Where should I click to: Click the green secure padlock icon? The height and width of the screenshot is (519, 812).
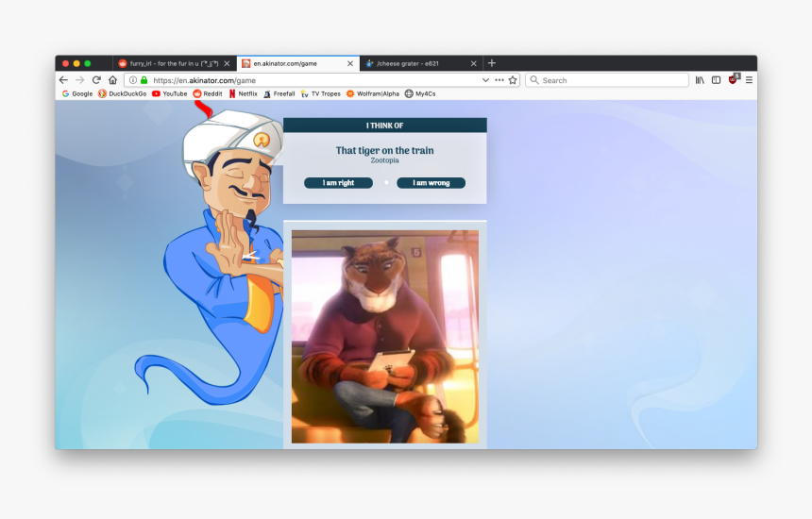coord(144,80)
